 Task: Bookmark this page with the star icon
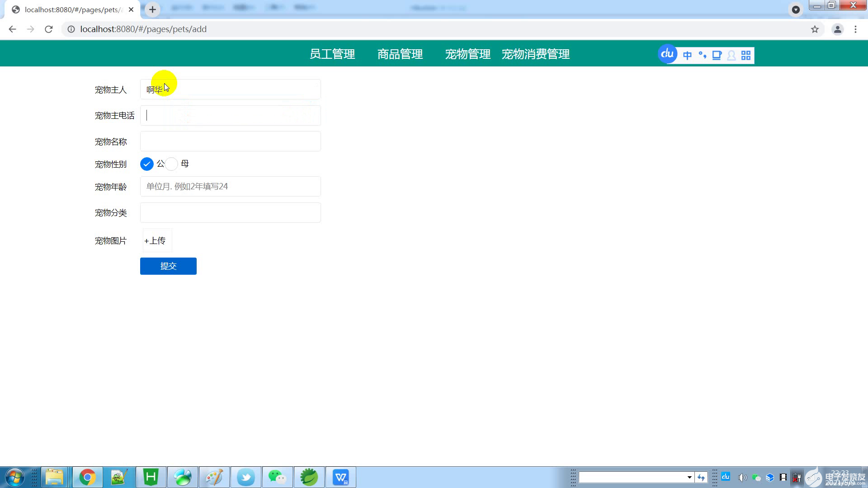pos(815,29)
